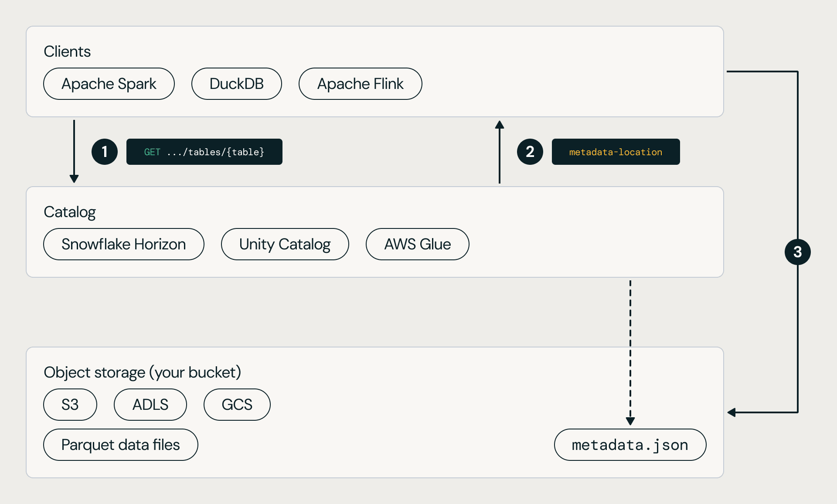This screenshot has width=837, height=504.
Task: Pick the AWS Glue pill
Action: [x=418, y=244]
